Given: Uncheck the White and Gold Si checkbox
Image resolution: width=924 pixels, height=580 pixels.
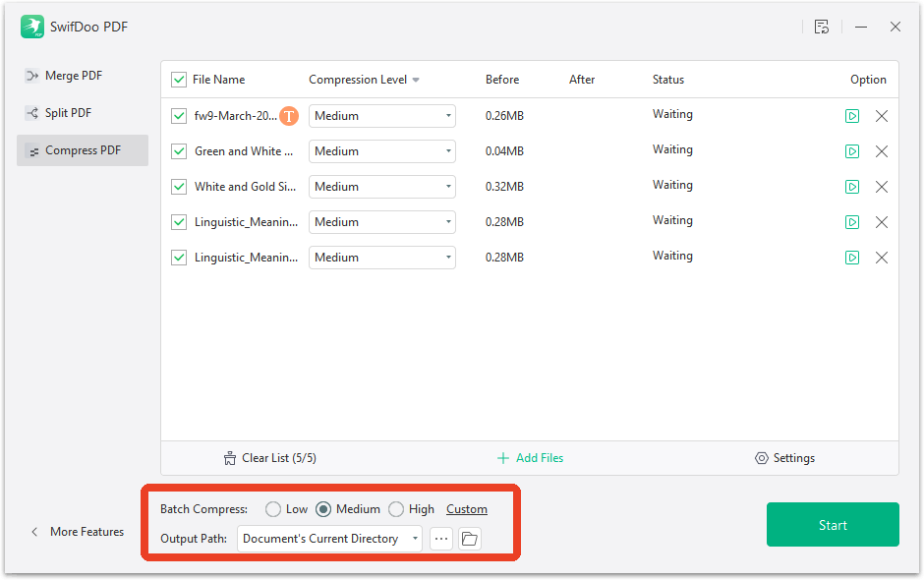Looking at the screenshot, I should click(x=179, y=187).
